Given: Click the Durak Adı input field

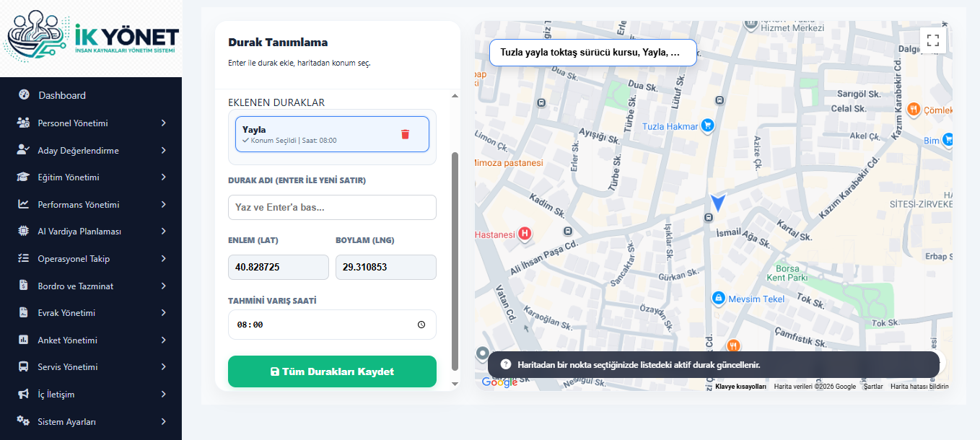Looking at the screenshot, I should 332,207.
